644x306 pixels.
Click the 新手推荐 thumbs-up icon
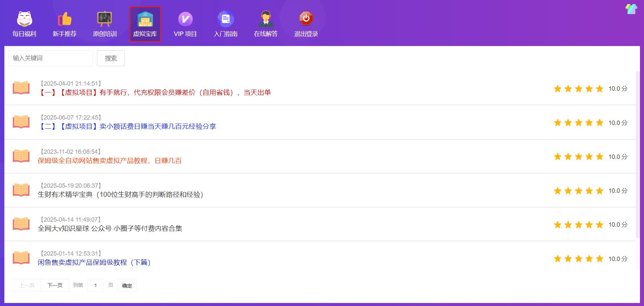click(x=65, y=18)
